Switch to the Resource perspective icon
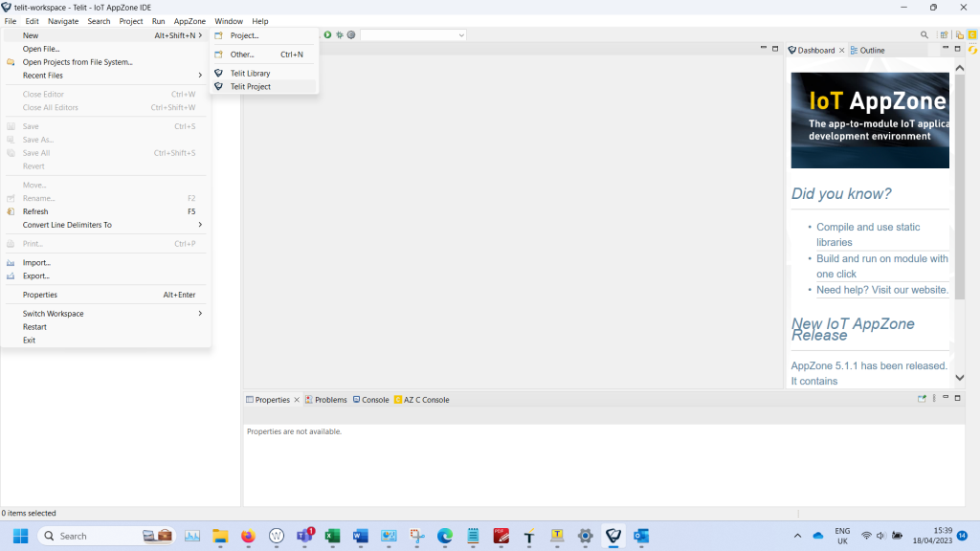980x551 pixels. click(959, 35)
